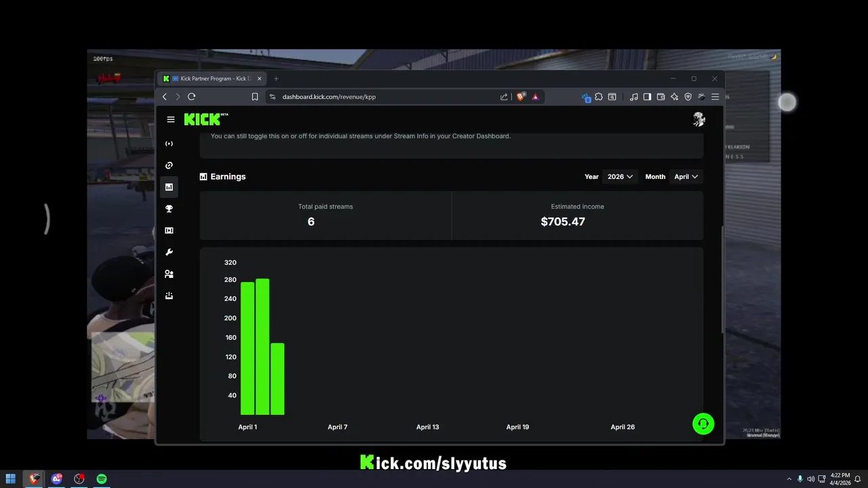Go back with the browser back arrow
The image size is (868, 488).
click(164, 97)
